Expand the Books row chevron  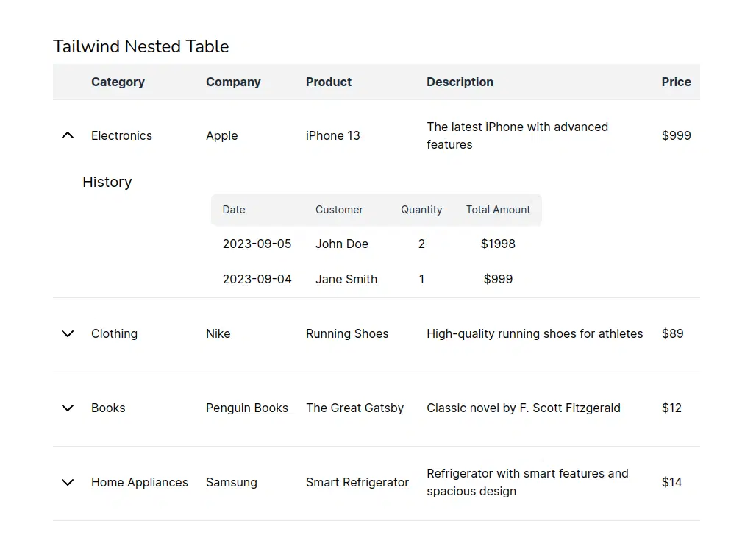[68, 408]
